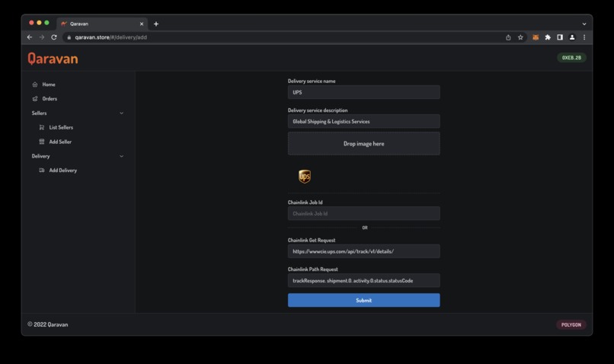This screenshot has height=364, width=614.
Task: Click the Drop image here area
Action: pyautogui.click(x=364, y=144)
